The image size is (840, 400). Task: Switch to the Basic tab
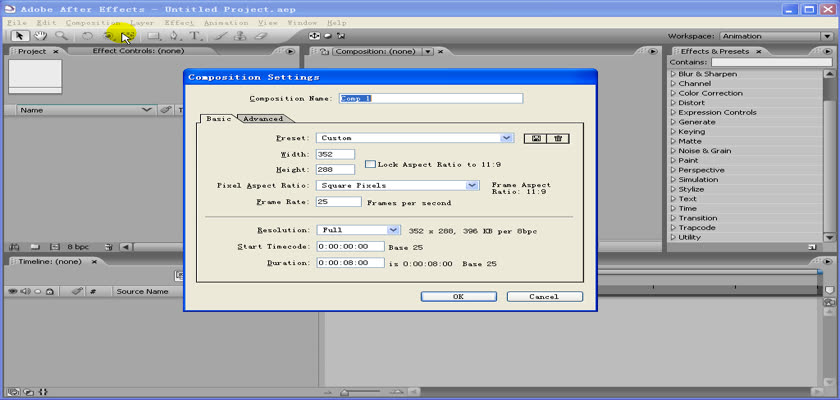pos(219,119)
